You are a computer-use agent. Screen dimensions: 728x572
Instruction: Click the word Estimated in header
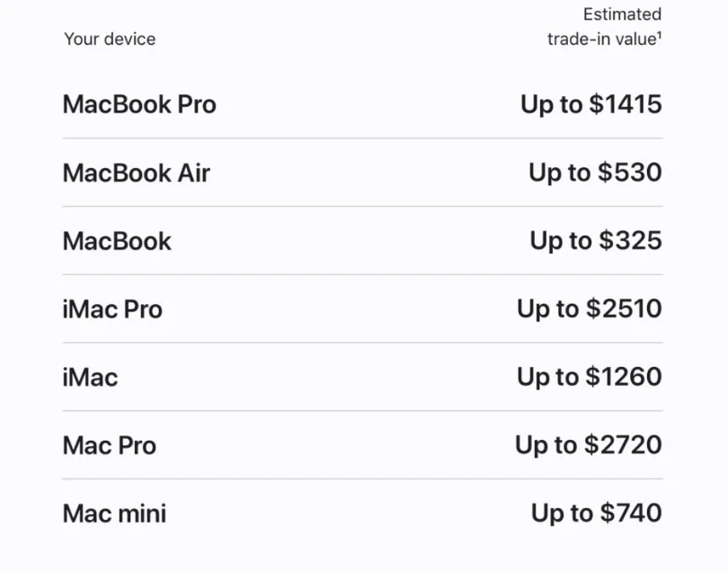[x=622, y=14]
